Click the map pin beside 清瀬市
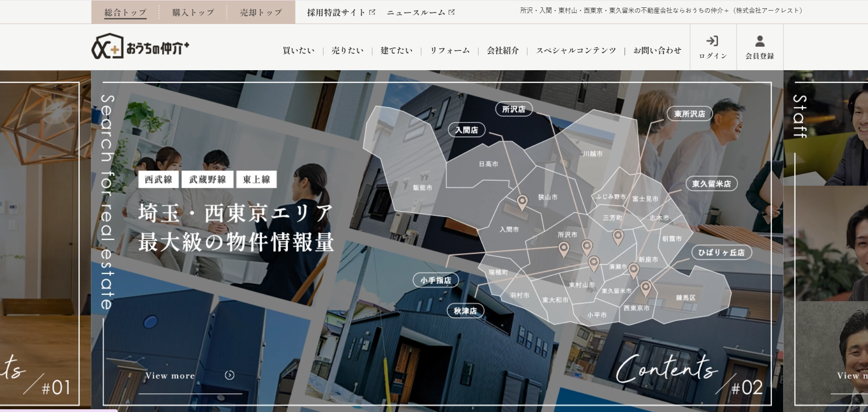The width and height of the screenshot is (868, 412). (634, 271)
